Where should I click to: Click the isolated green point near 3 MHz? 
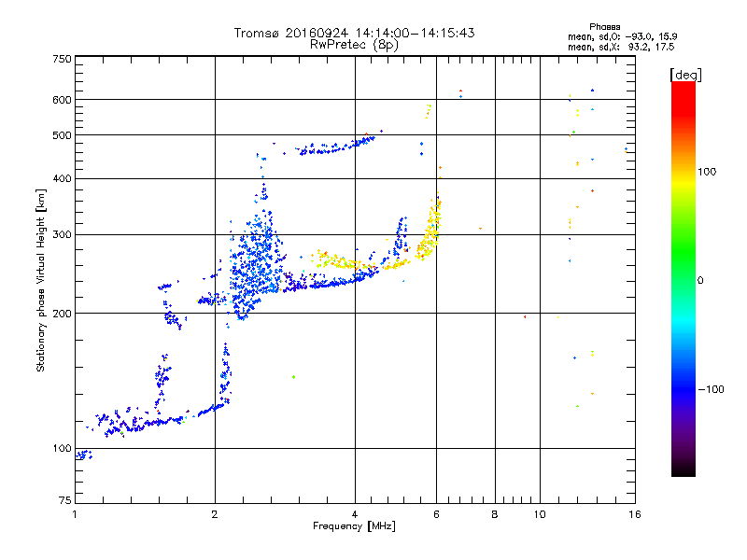pos(293,377)
